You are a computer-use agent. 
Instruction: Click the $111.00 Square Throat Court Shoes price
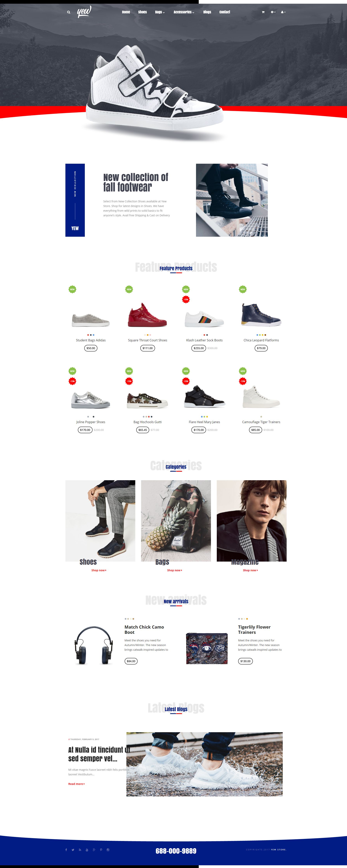click(x=147, y=348)
